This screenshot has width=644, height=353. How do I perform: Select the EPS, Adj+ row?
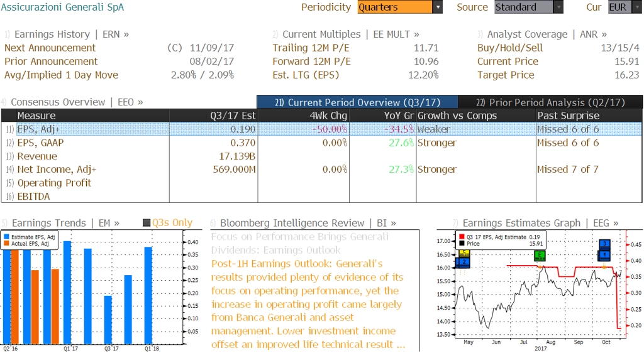(321, 129)
